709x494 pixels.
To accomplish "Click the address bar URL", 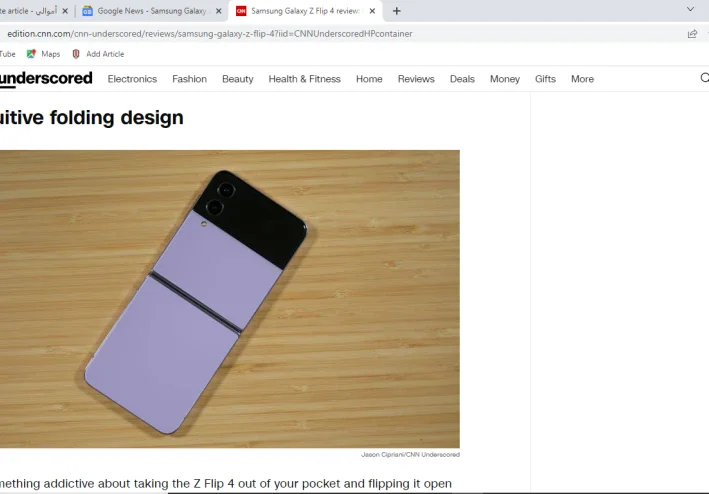I will (210, 34).
